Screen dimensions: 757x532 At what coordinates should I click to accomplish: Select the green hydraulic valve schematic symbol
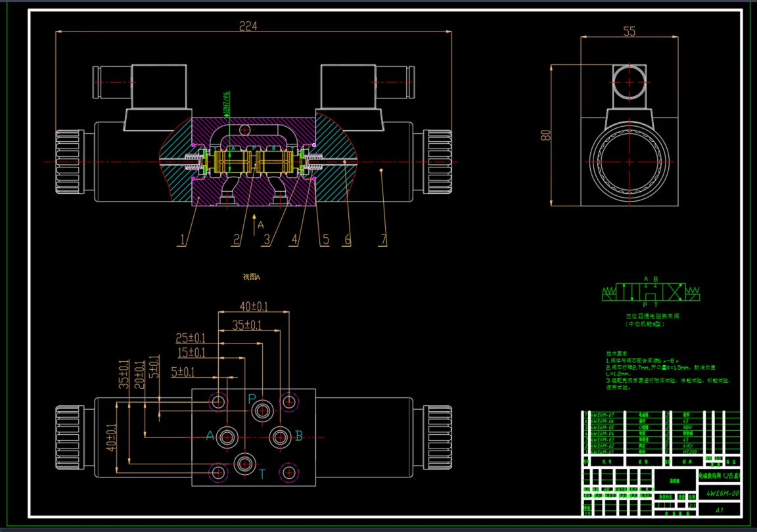click(x=651, y=292)
